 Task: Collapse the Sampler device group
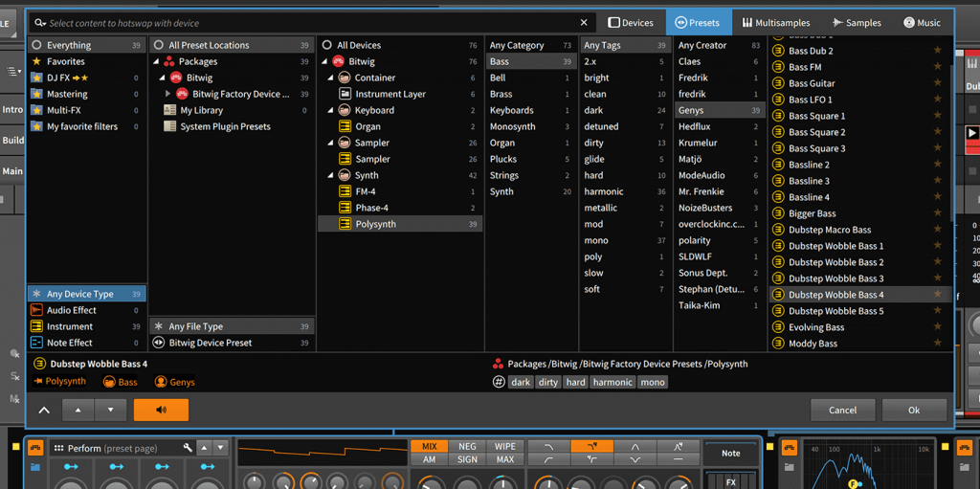pyautogui.click(x=331, y=143)
